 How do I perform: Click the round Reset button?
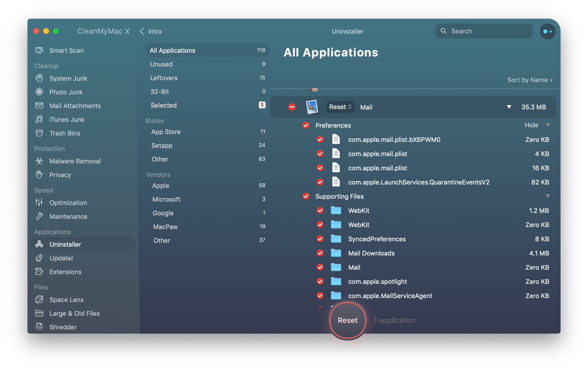click(x=348, y=321)
